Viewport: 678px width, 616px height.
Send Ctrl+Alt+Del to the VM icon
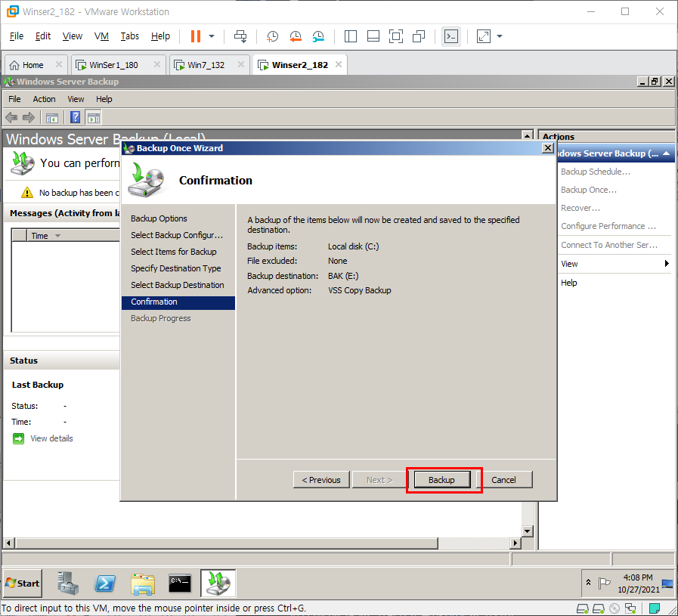[x=240, y=36]
